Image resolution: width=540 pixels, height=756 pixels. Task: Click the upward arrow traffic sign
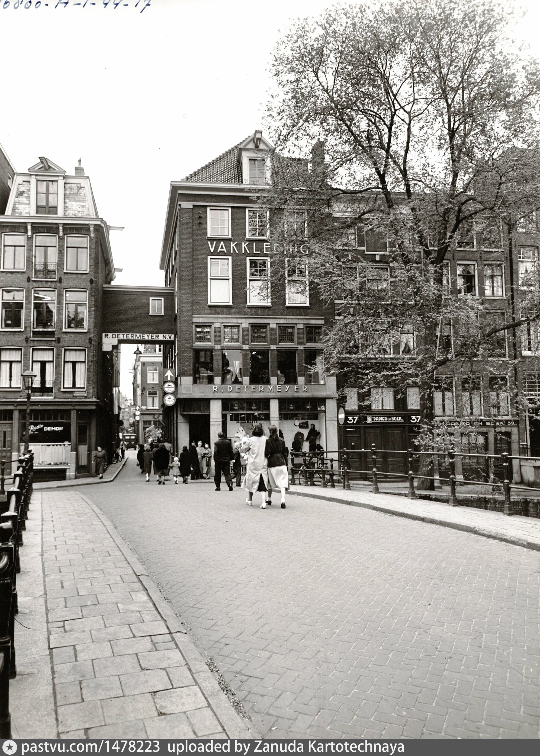coord(169,375)
